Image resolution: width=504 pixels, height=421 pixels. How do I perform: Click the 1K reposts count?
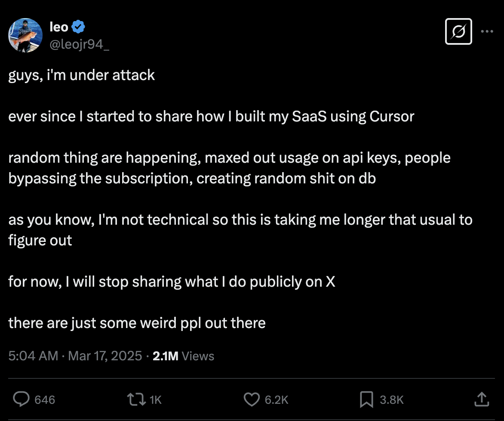tap(156, 400)
